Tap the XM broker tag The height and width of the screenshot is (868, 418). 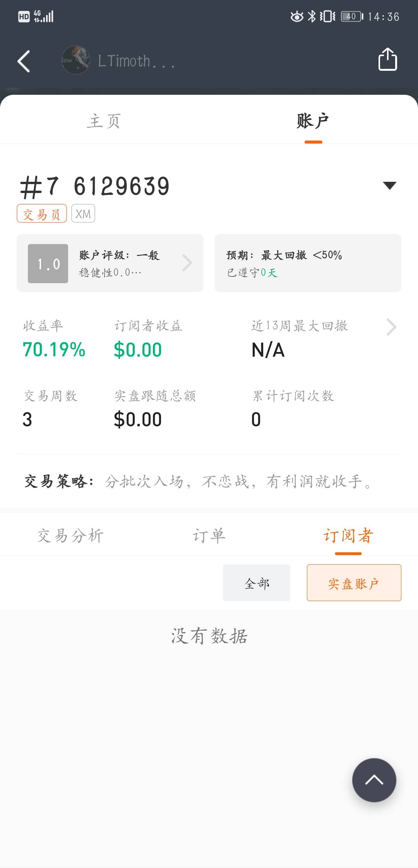[x=83, y=214]
